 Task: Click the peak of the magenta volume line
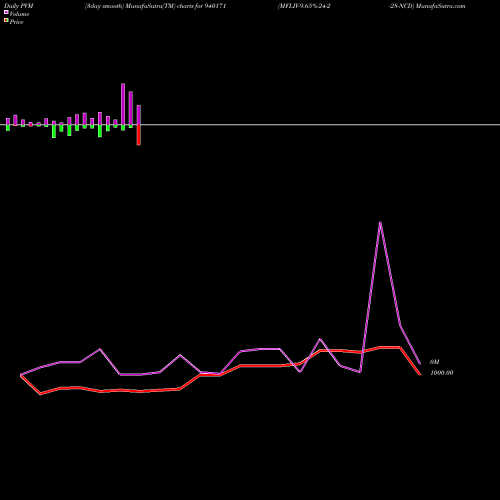coord(380,223)
